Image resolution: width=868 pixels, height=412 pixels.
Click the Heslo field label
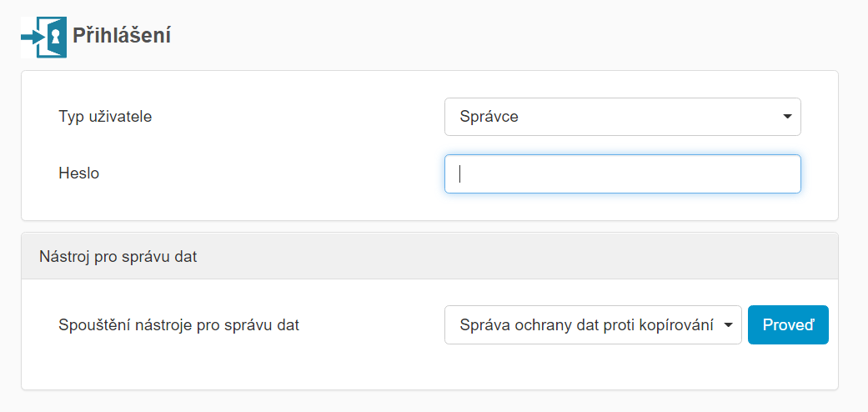click(x=79, y=173)
